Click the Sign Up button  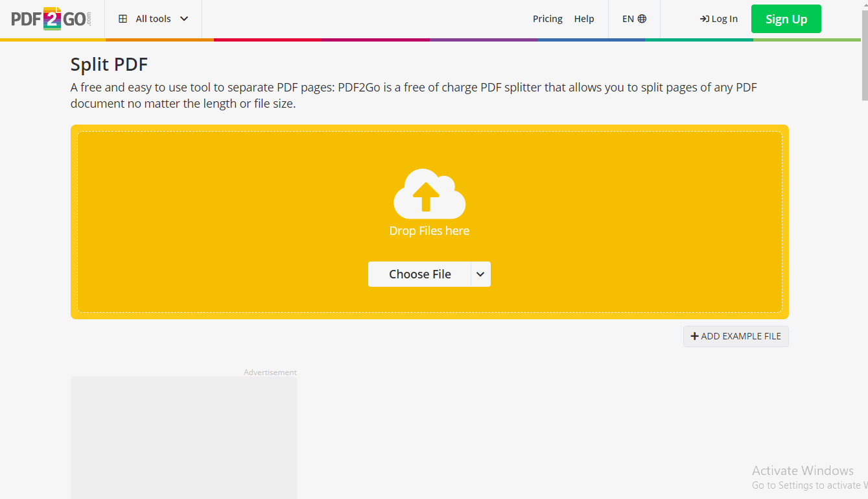[x=786, y=19]
